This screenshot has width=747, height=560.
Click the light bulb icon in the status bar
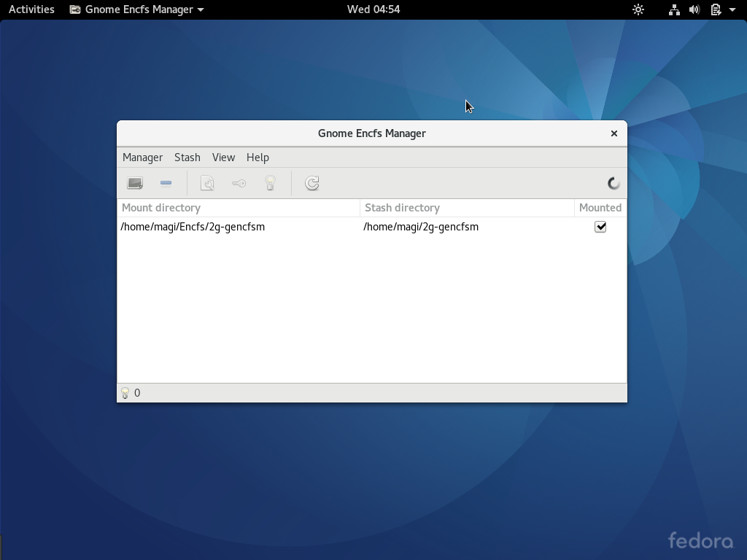(x=125, y=392)
